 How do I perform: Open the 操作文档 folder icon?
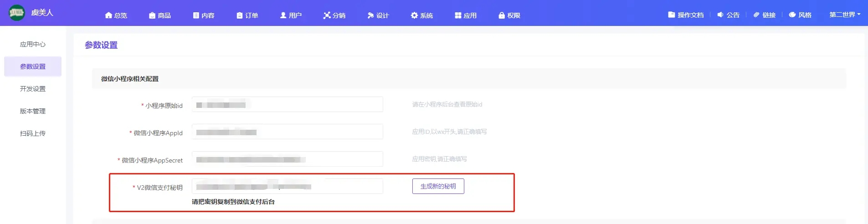pos(672,15)
